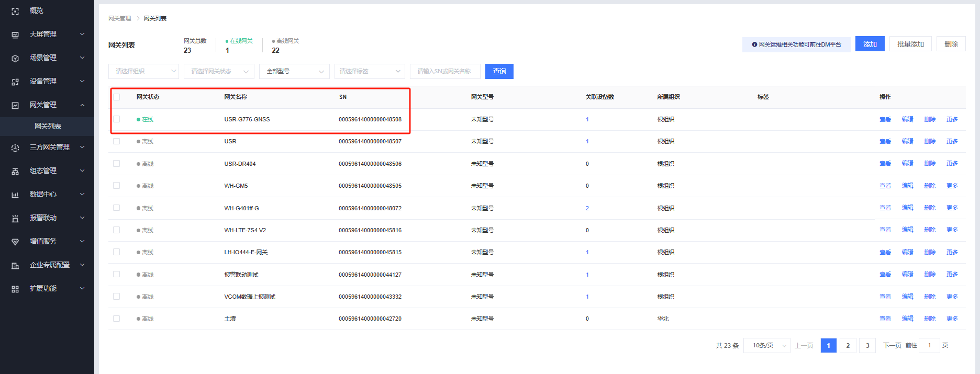Select the checkbox for WH-GM5 gateway
Screen dimensions: 980x374
tap(117, 186)
